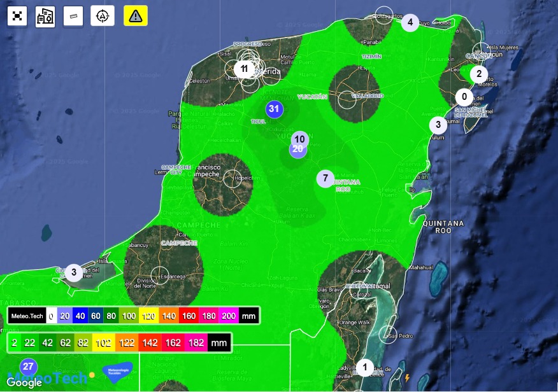Screen dimensions: 558x392
Task: Click the station marker showing 20
Action: coord(298,150)
